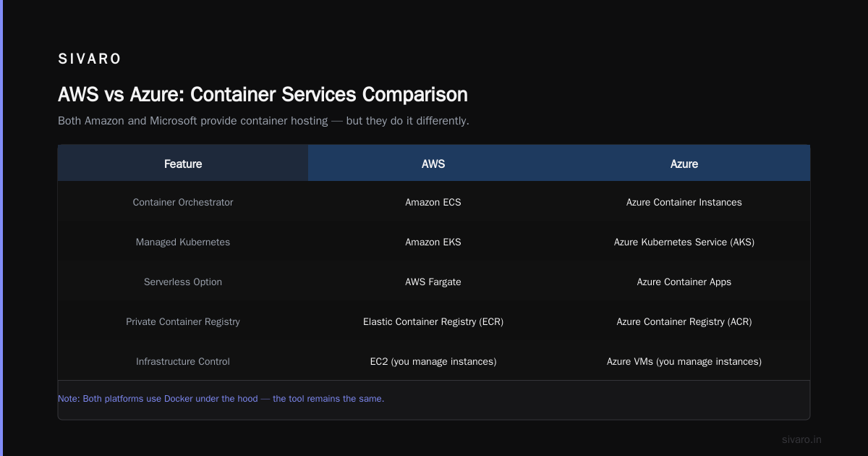Click the AWS Fargate cell
This screenshot has height=456, width=868.
coord(433,282)
